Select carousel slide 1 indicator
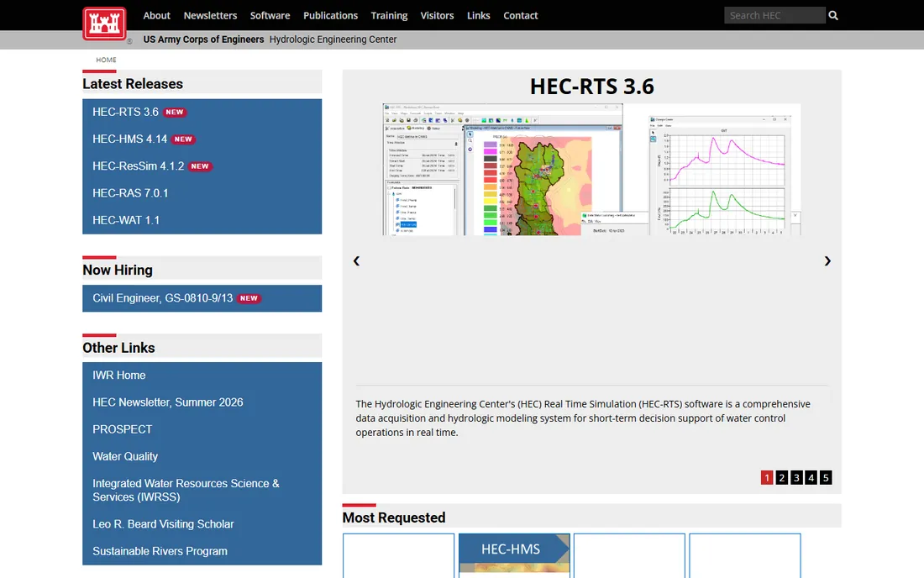924x578 pixels. (767, 478)
